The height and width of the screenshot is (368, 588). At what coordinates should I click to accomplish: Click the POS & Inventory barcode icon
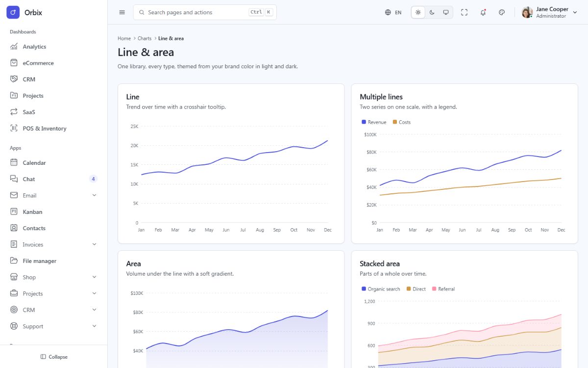click(x=14, y=128)
